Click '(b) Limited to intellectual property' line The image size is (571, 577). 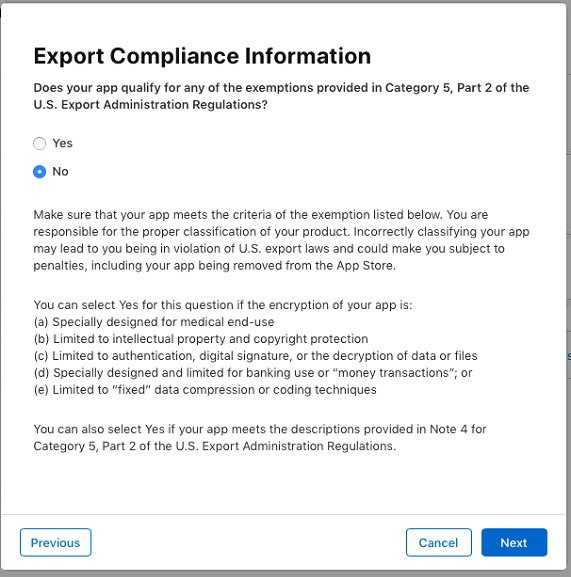[x=201, y=339]
